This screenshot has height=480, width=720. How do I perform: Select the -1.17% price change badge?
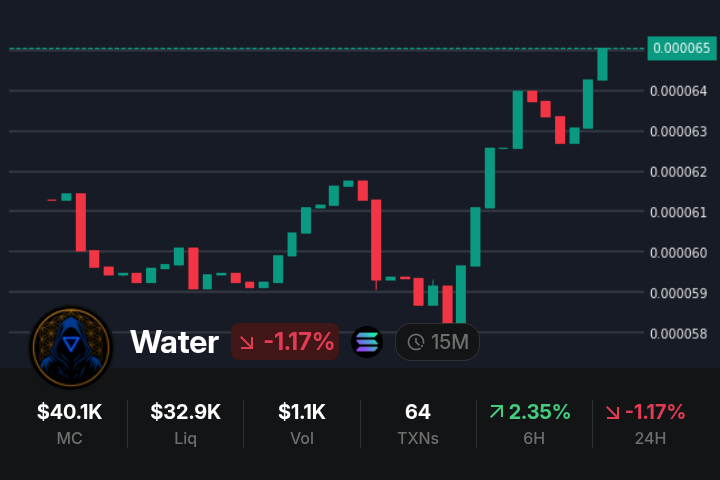click(286, 343)
